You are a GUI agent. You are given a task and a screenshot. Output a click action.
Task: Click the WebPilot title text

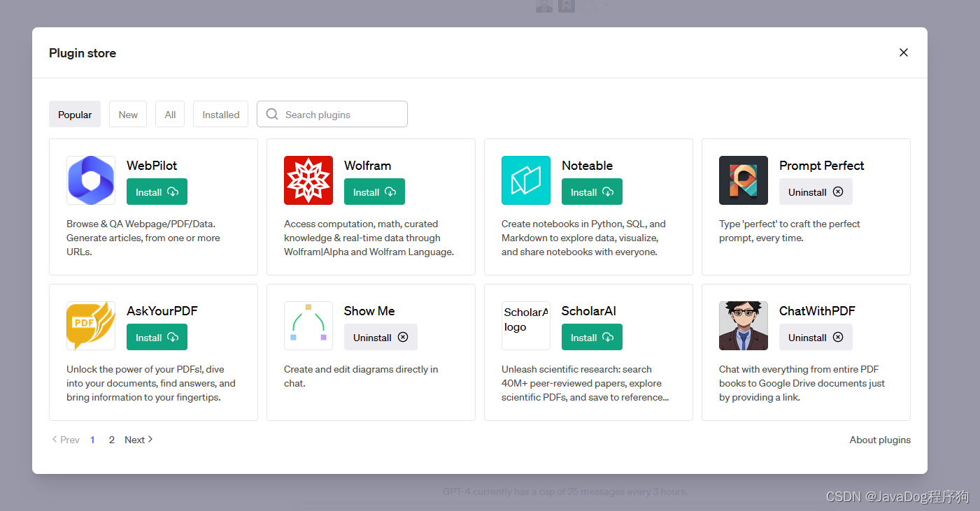coord(152,166)
